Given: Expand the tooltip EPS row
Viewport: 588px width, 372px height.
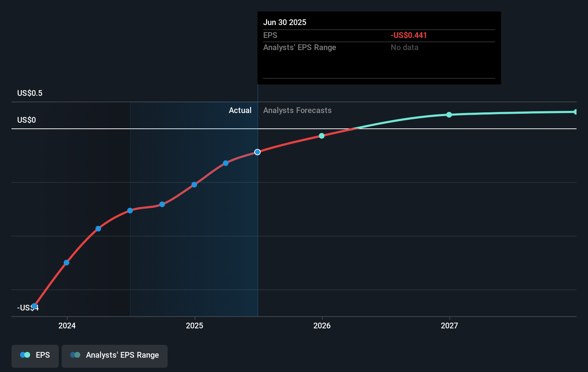Looking at the screenshot, I should point(270,35).
